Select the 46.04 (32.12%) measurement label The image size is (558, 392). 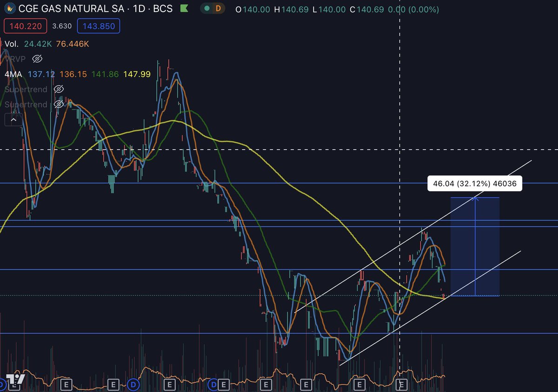pyautogui.click(x=475, y=183)
